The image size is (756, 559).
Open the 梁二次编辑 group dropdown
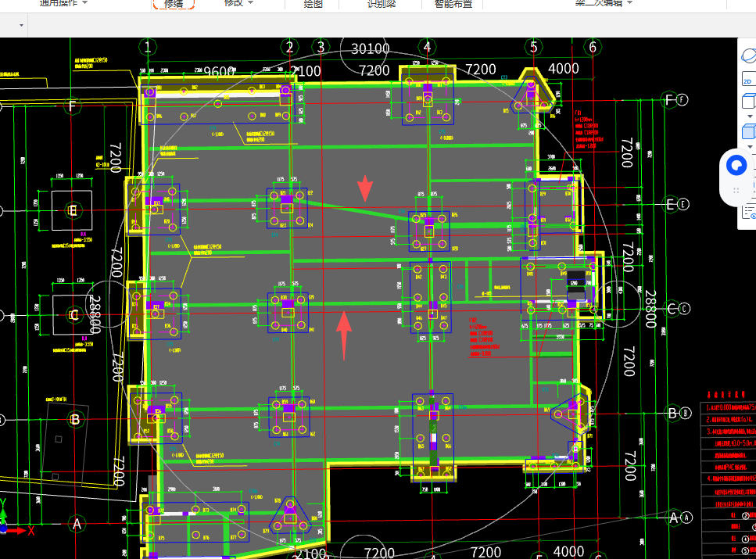pos(604,3)
